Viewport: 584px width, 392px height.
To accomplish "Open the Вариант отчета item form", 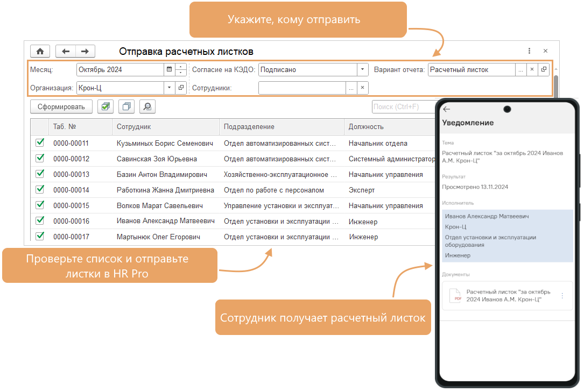I will pyautogui.click(x=544, y=69).
